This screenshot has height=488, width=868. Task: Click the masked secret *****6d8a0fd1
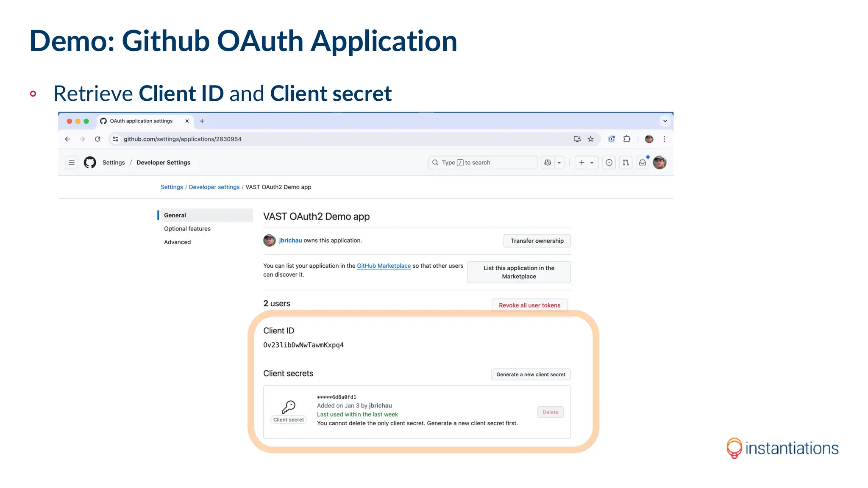click(337, 397)
